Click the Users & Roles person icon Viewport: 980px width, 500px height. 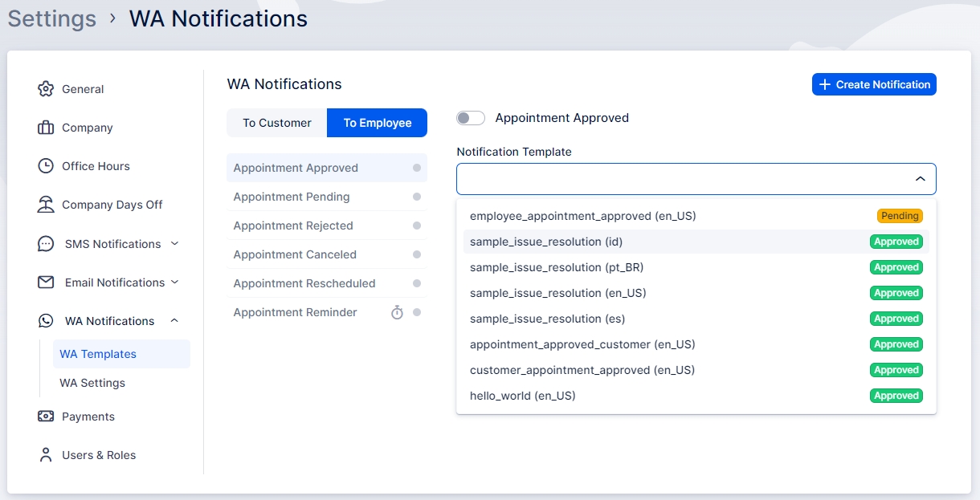(x=46, y=455)
